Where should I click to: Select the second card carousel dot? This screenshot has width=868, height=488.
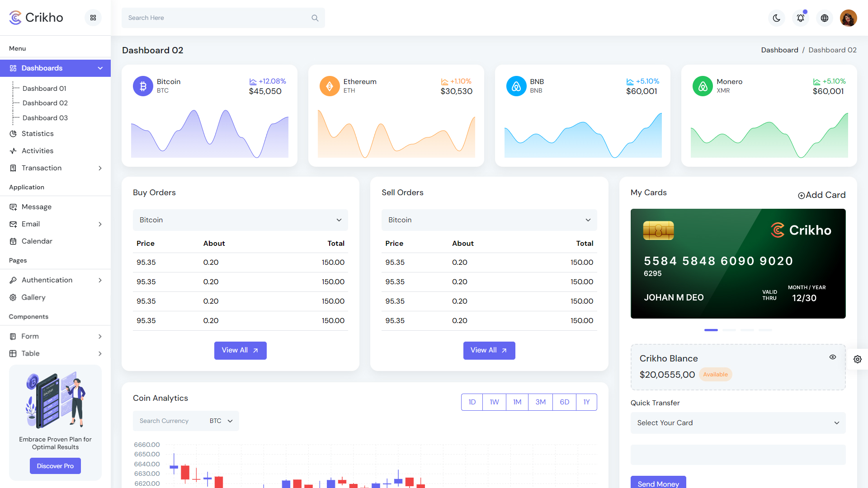pos(729,330)
